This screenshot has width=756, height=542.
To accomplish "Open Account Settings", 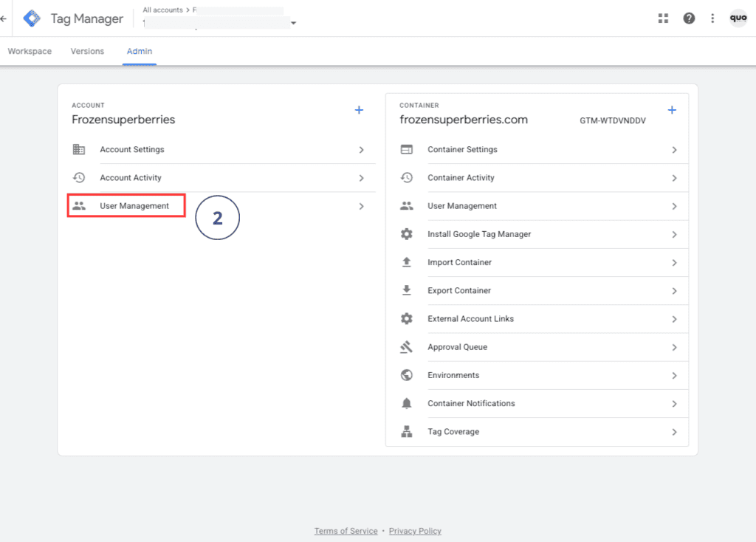I will [131, 149].
